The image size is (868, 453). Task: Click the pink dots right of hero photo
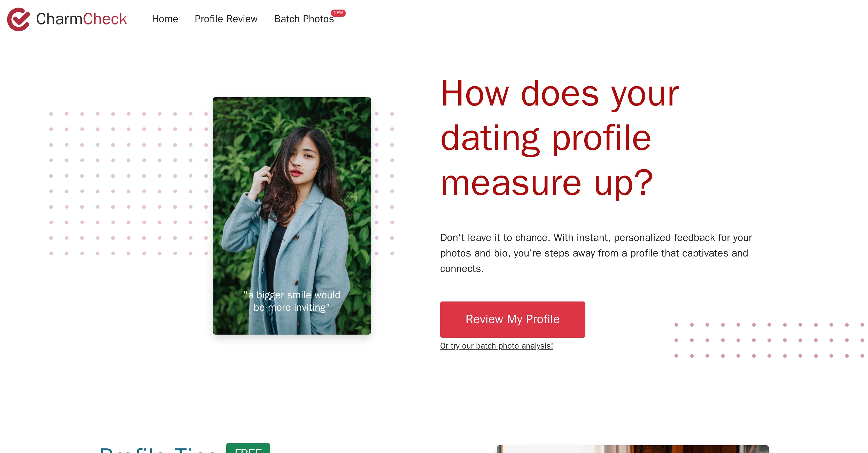pyautogui.click(x=384, y=184)
